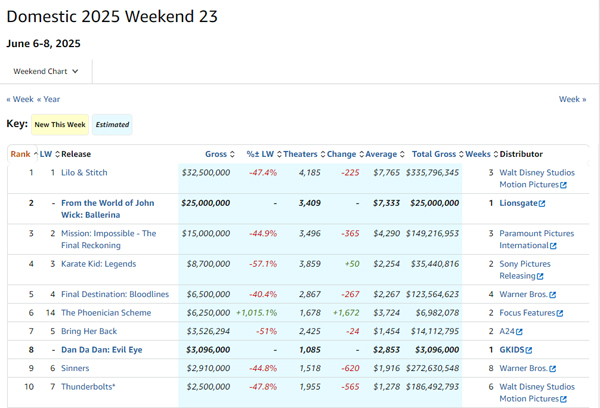Click A24 distributor link

(x=507, y=331)
